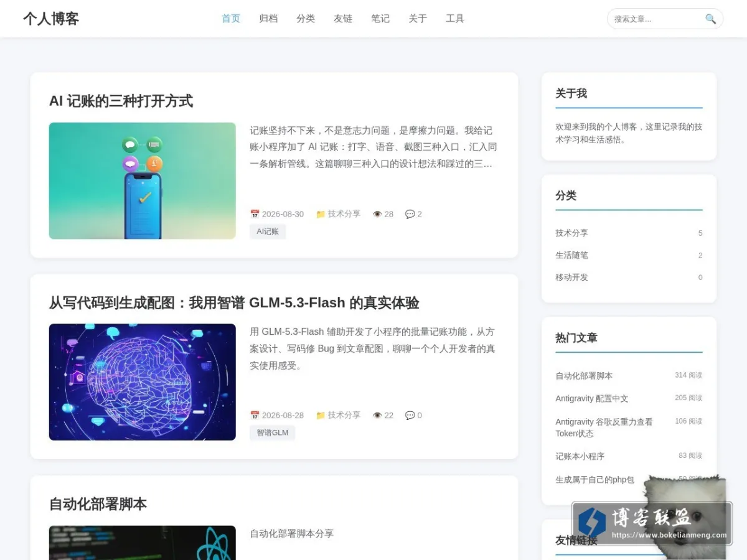The height and width of the screenshot is (560, 747).
Task: Click the 106 阅读 count
Action: click(x=688, y=421)
